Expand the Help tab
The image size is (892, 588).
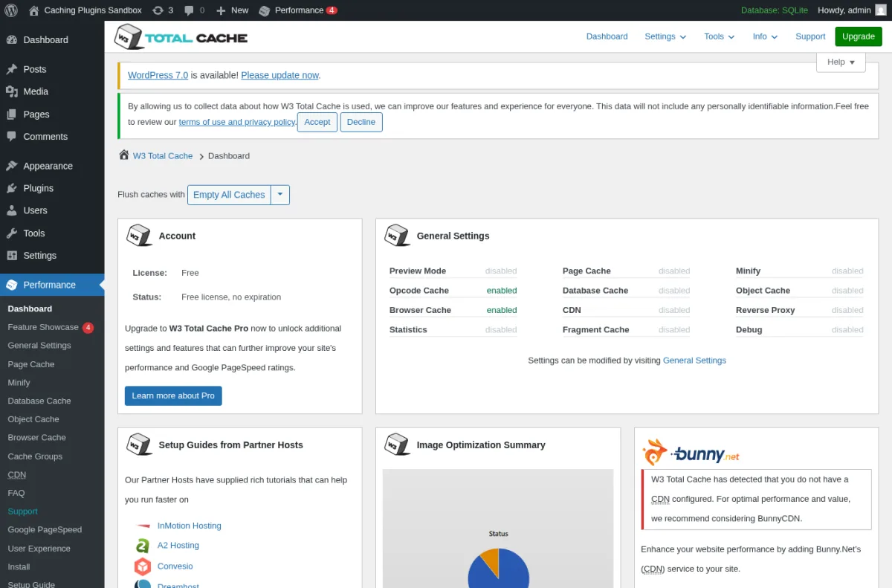click(x=841, y=62)
